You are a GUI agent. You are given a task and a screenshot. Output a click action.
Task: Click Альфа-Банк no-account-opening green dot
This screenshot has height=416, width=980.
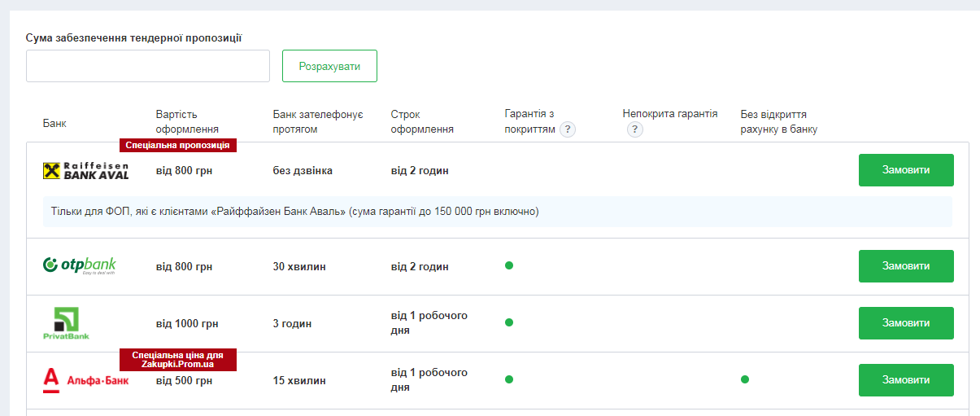pyautogui.click(x=745, y=379)
